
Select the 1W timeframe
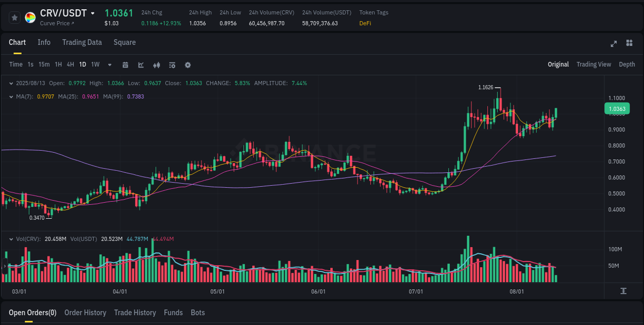point(95,65)
